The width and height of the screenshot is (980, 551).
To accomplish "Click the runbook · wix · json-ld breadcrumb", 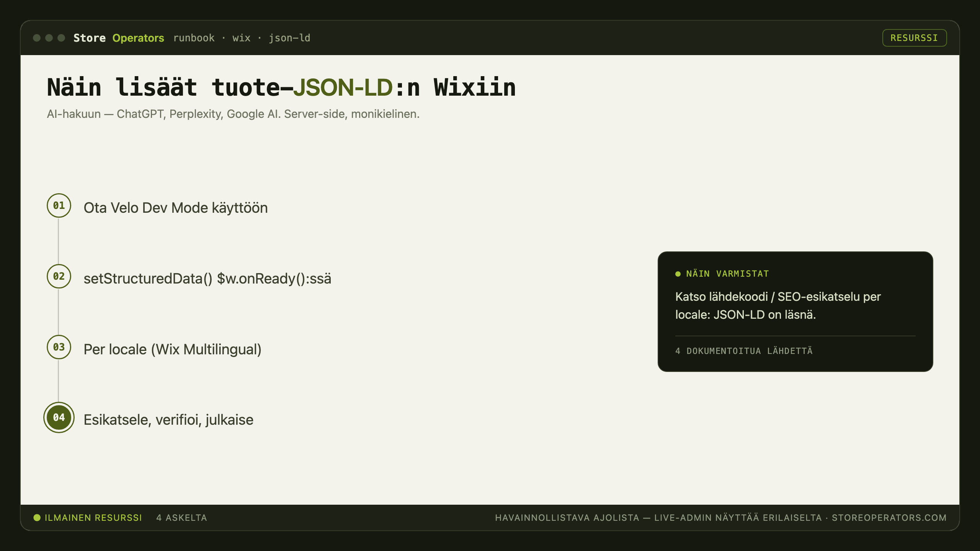I will point(242,38).
